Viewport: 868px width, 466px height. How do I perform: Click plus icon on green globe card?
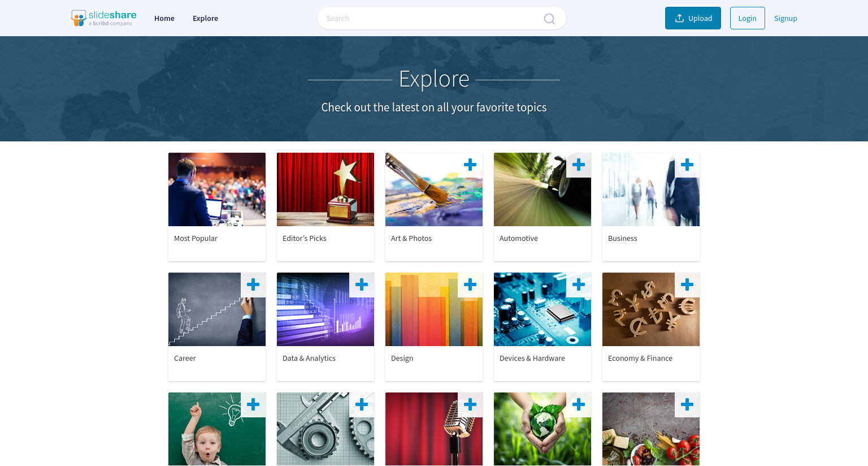(x=579, y=404)
